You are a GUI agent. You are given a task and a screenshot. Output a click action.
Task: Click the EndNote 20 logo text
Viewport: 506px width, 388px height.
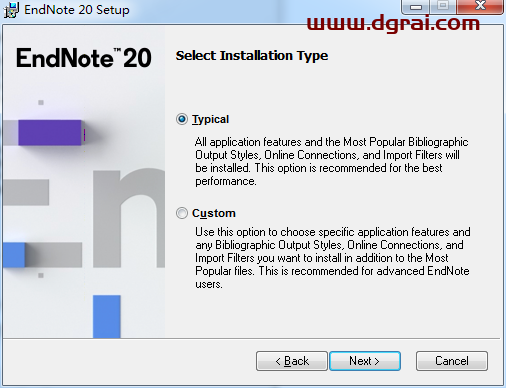[x=84, y=58]
